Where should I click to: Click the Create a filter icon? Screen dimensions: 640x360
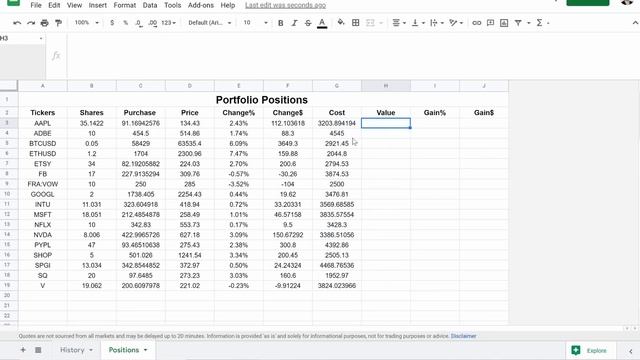coord(518,23)
